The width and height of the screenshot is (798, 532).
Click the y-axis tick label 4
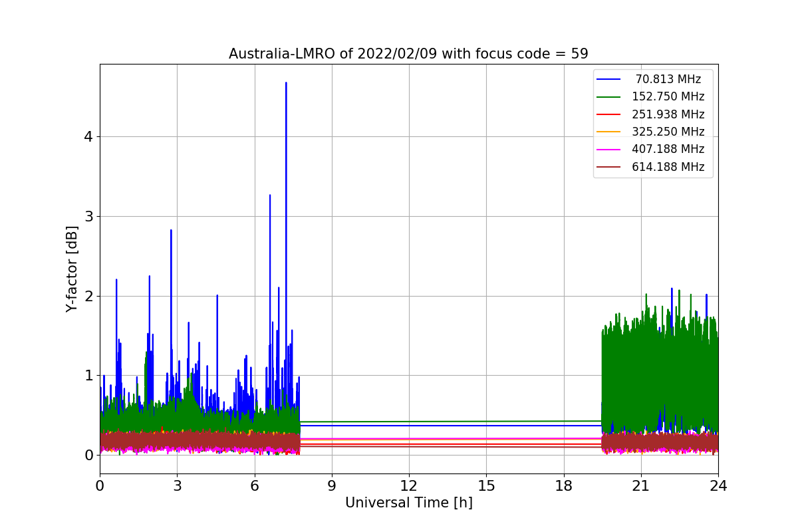[88, 137]
